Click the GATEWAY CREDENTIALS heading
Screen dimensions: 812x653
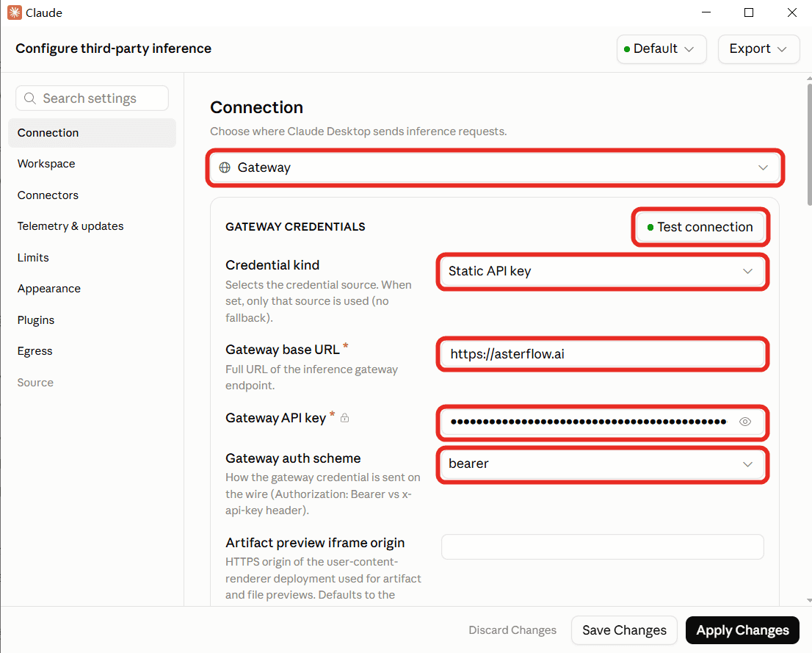(295, 226)
